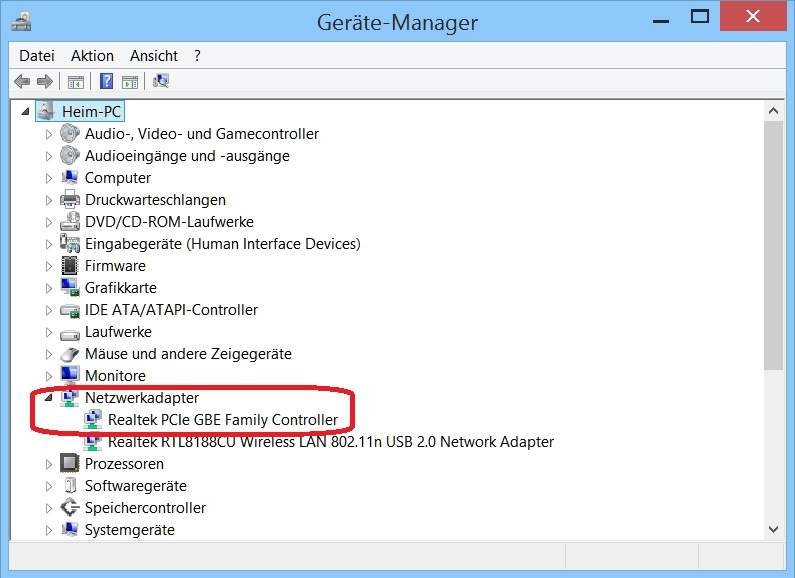Open the ? help menu

click(x=197, y=56)
